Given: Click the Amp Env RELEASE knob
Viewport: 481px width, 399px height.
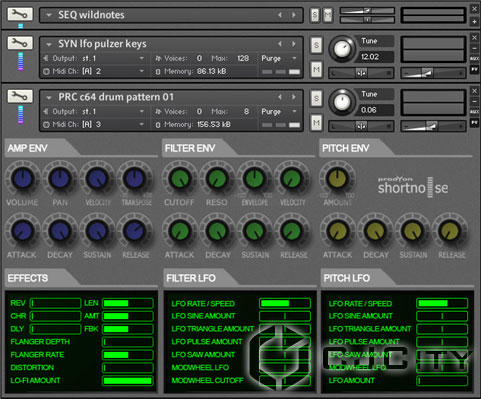Looking at the screenshot, I should (135, 231).
